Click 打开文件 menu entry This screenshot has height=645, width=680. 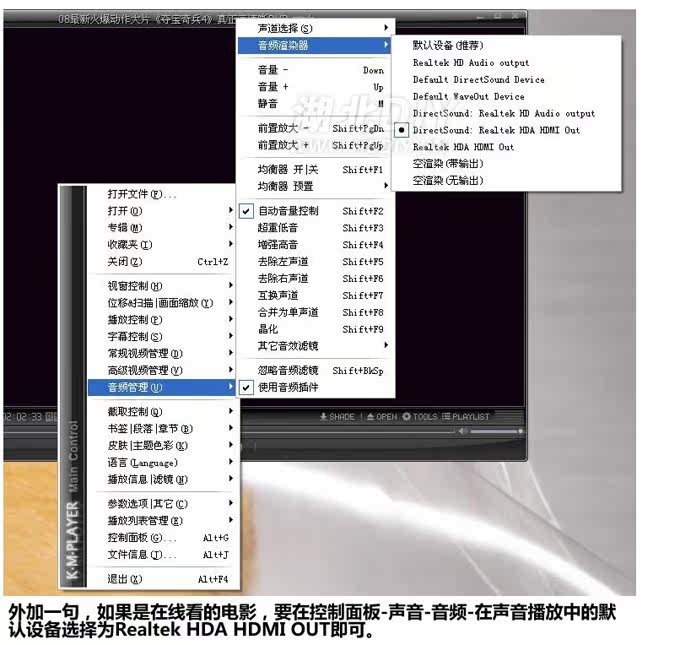click(141, 194)
